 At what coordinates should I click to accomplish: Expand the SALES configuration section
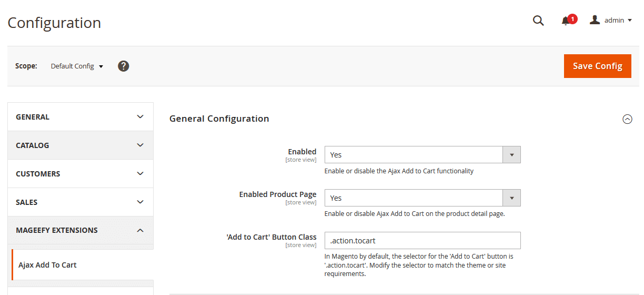click(80, 202)
